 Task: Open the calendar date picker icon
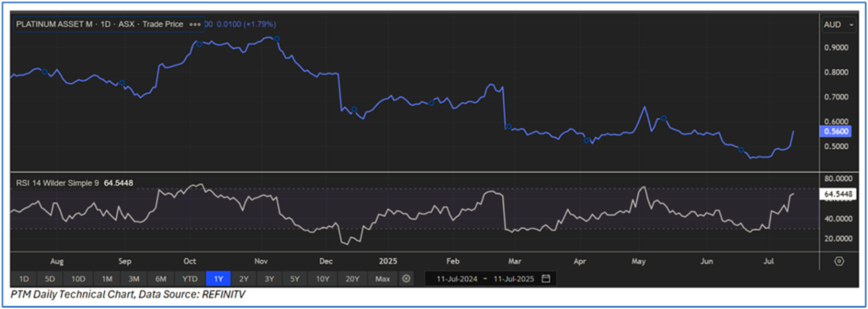[x=546, y=279]
